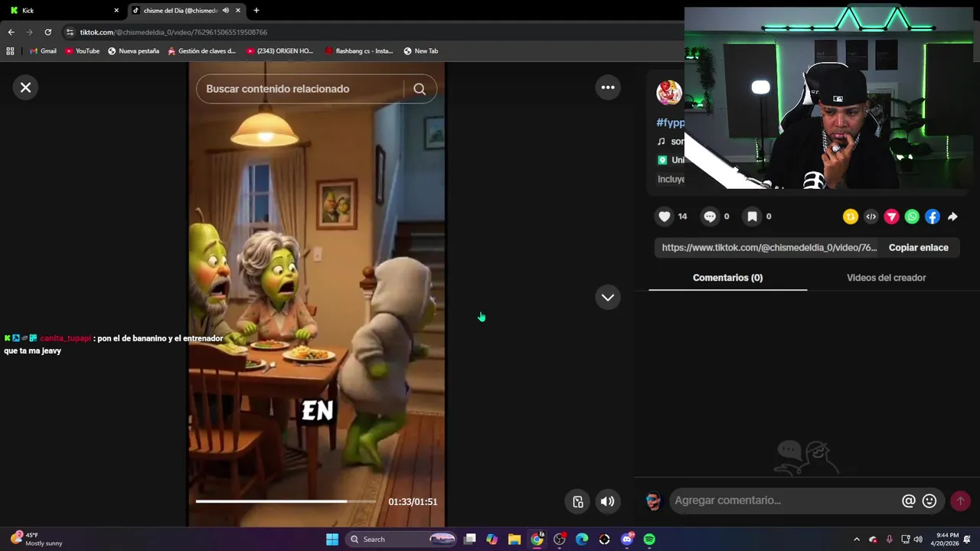The width and height of the screenshot is (980, 551).
Task: Open creator profile avatar
Action: 669,93
